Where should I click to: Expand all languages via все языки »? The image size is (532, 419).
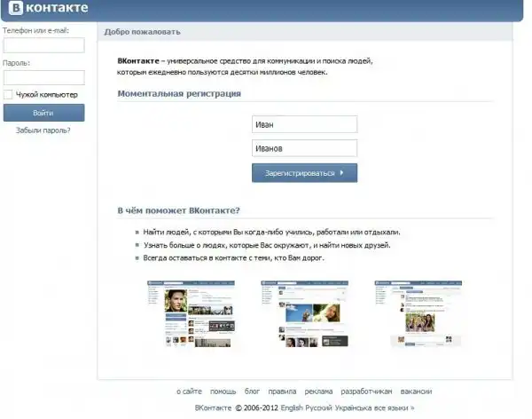coord(393,408)
